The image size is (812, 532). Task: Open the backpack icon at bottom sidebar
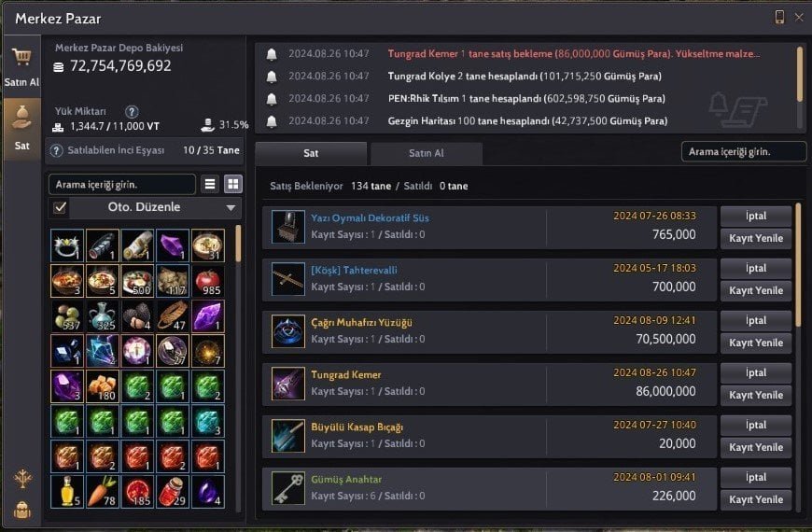tap(22, 510)
